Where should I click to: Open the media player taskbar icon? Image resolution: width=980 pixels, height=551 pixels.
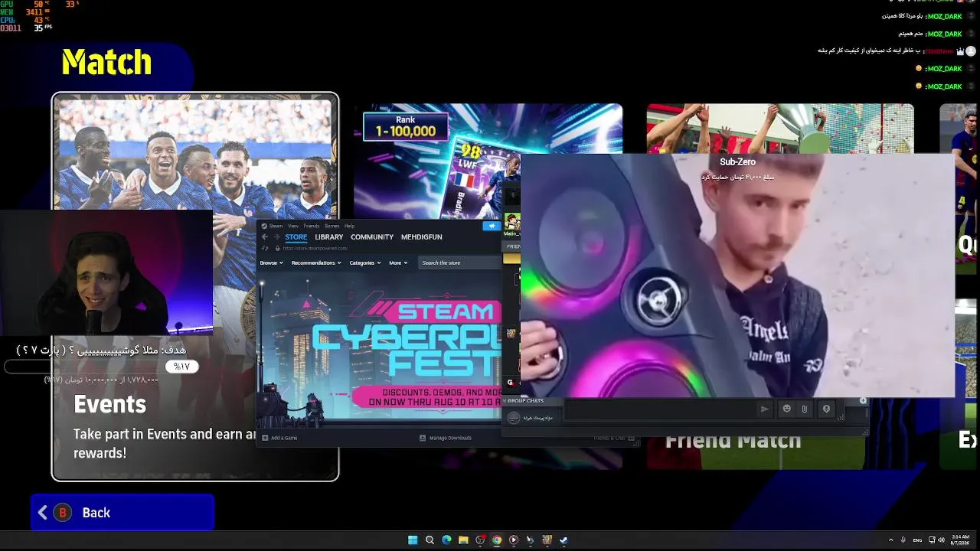514,540
